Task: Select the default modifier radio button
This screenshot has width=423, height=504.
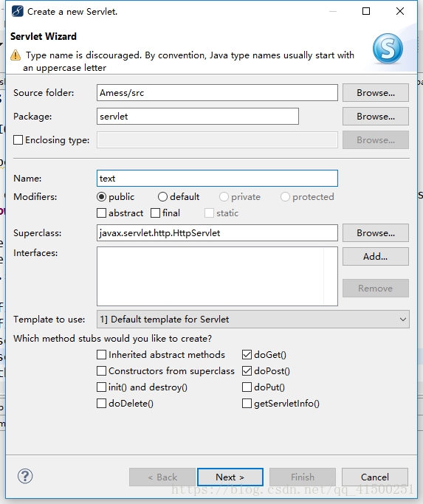Action: point(162,197)
